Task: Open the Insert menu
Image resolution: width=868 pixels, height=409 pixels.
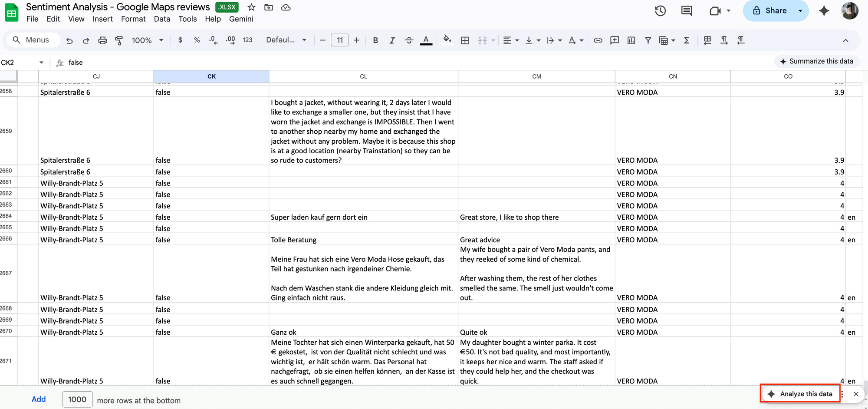Action: [102, 19]
